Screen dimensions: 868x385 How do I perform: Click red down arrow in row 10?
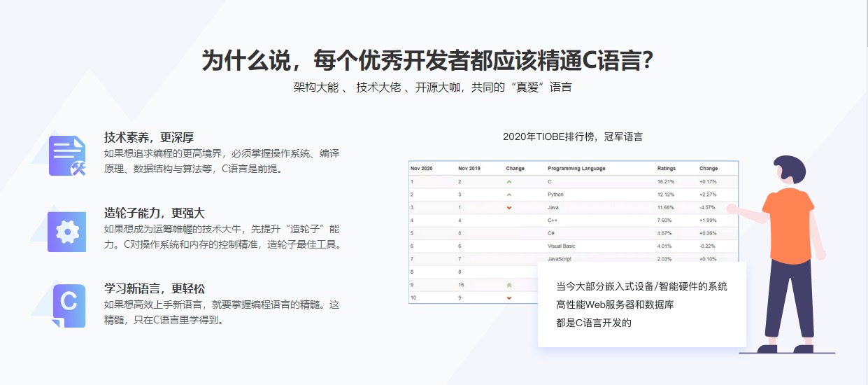coord(508,298)
